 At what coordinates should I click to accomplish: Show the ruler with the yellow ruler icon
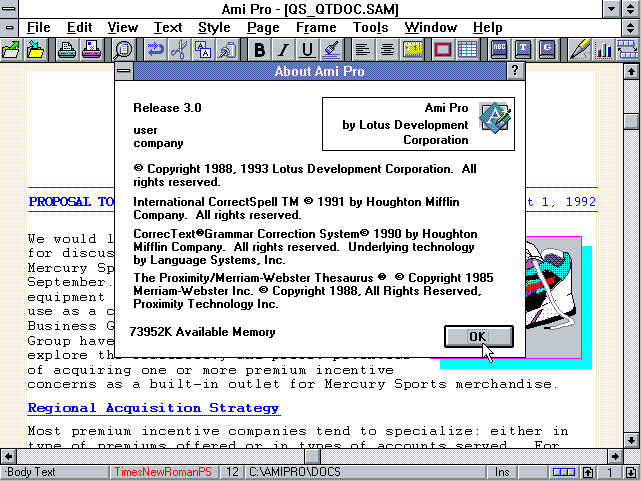(412, 50)
